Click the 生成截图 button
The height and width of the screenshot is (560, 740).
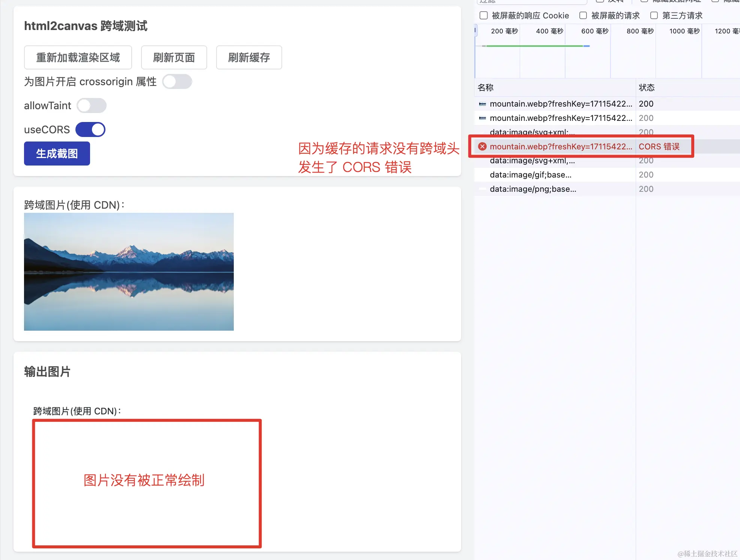click(x=57, y=153)
